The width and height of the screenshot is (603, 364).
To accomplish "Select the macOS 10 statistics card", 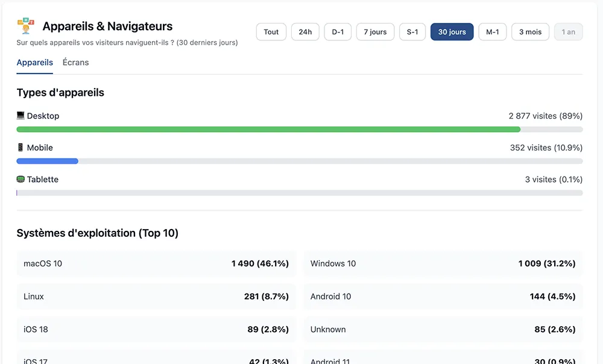I will pyautogui.click(x=156, y=264).
